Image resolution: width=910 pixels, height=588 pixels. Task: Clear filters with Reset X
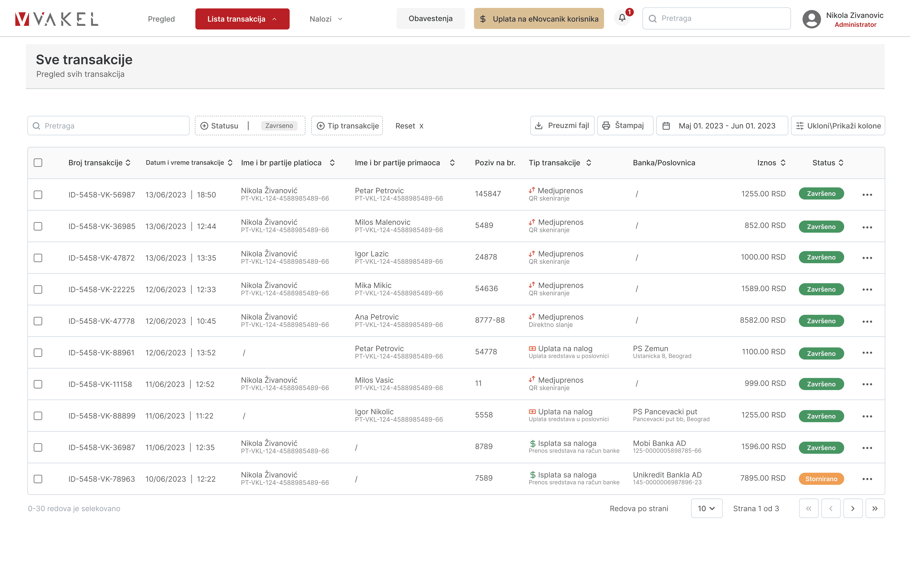tap(409, 126)
